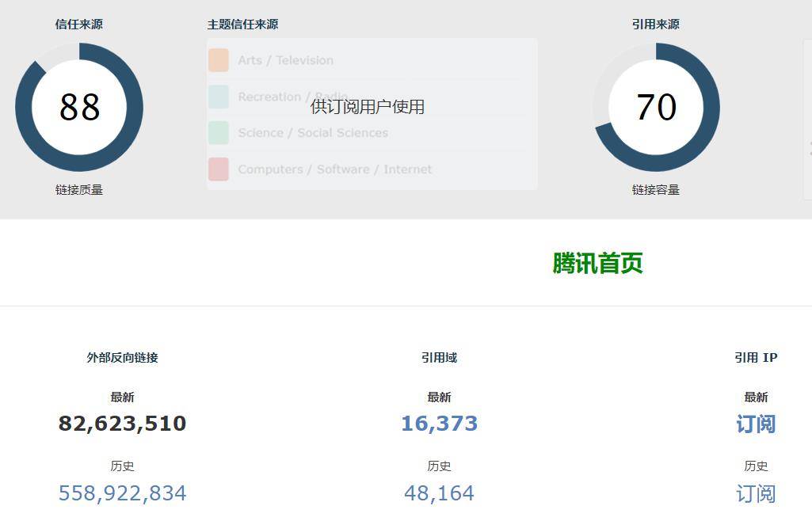Image resolution: width=812 pixels, height=521 pixels.
Task: Click the 外部反向链接 heading
Action: tap(122, 358)
